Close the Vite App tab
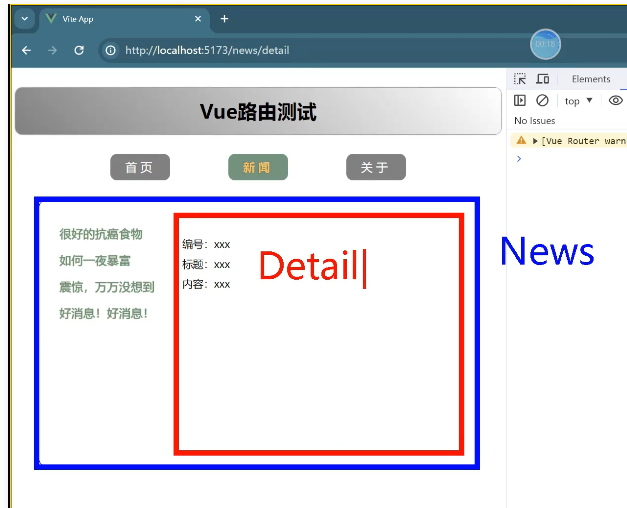Viewport: 627px width, 508px height. [198, 19]
